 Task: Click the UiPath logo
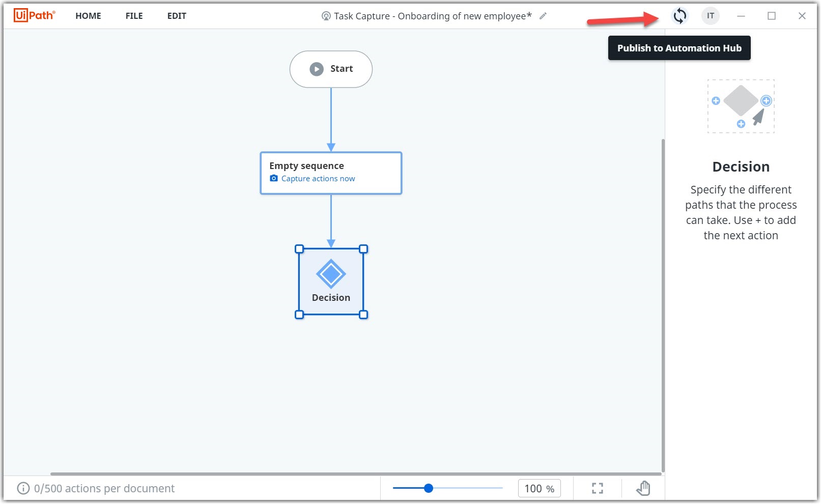(34, 15)
